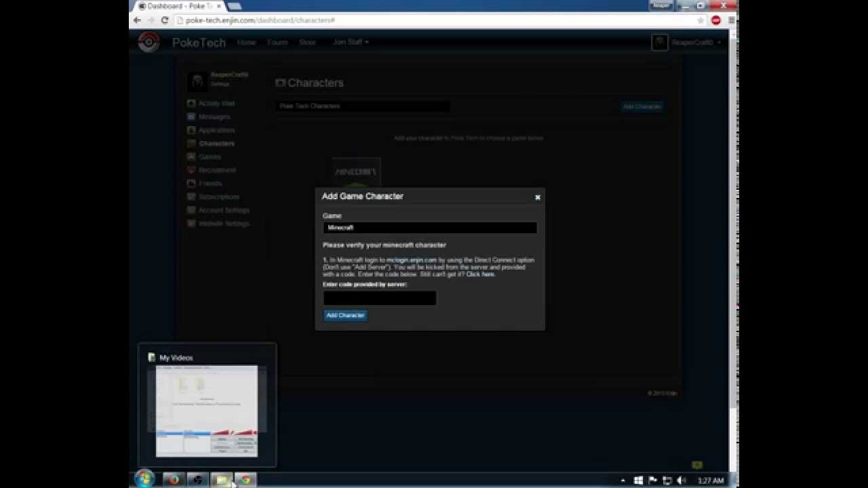Click the blue Add Character button in dialog
The height and width of the screenshot is (488, 868).
[345, 315]
